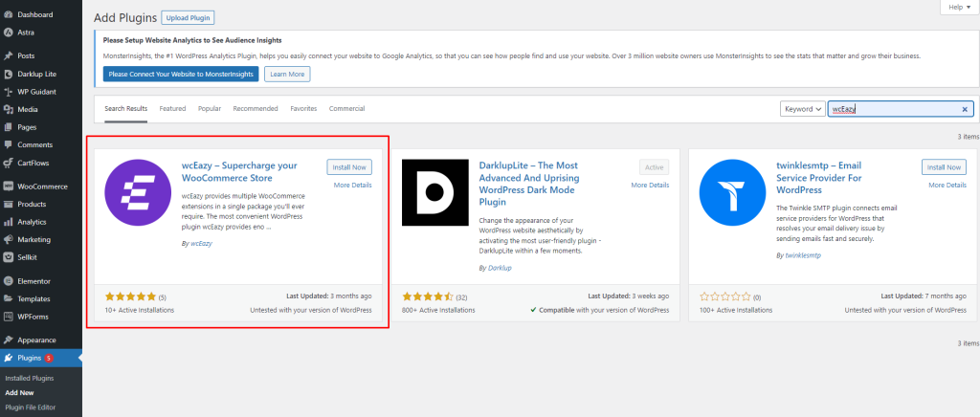Viewport: 980px width, 417px height.
Task: Open Installed Plugins submenu item
Action: click(x=30, y=379)
